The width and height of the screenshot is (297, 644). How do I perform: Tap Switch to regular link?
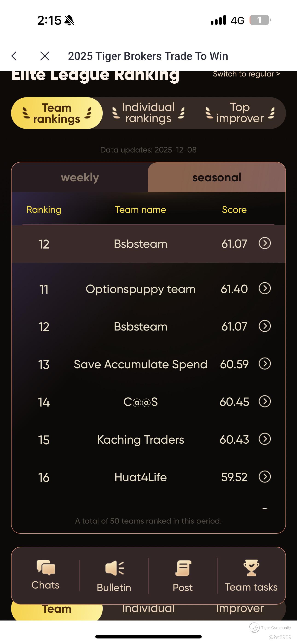(246, 74)
